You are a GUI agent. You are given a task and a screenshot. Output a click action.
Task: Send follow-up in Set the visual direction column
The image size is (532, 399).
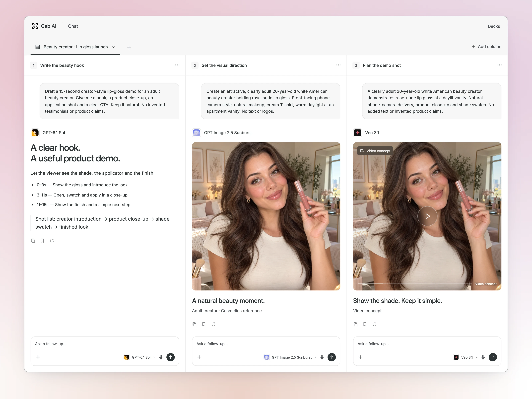click(x=332, y=357)
